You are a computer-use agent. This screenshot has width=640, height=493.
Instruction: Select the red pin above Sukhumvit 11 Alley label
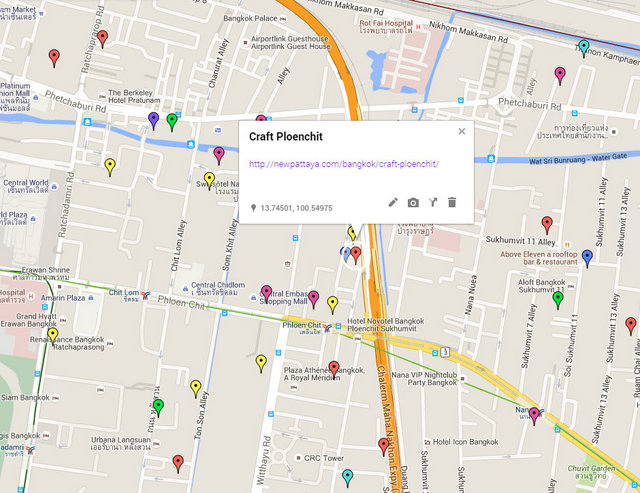[x=547, y=225]
